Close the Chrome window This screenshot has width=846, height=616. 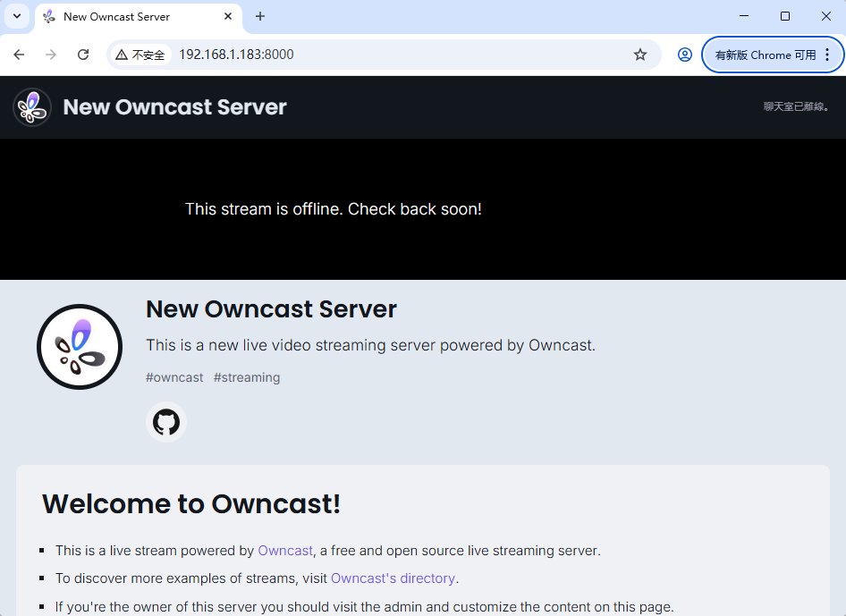(826, 16)
